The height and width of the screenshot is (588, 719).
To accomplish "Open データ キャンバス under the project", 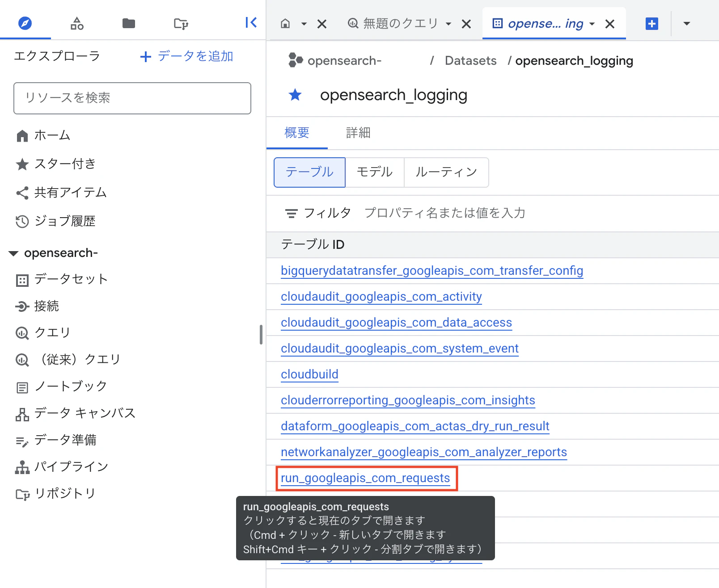I will tap(75, 413).
